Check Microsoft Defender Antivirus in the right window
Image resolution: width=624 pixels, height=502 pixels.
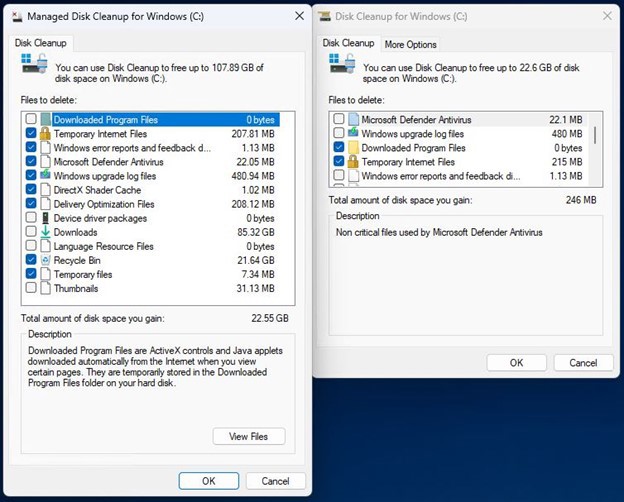338,120
